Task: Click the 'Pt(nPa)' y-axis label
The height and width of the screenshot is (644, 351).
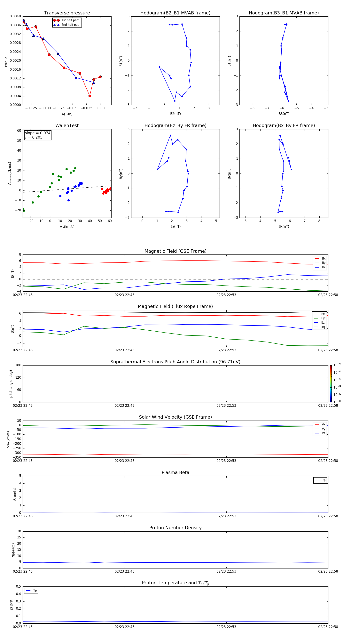Action: (x=6, y=61)
